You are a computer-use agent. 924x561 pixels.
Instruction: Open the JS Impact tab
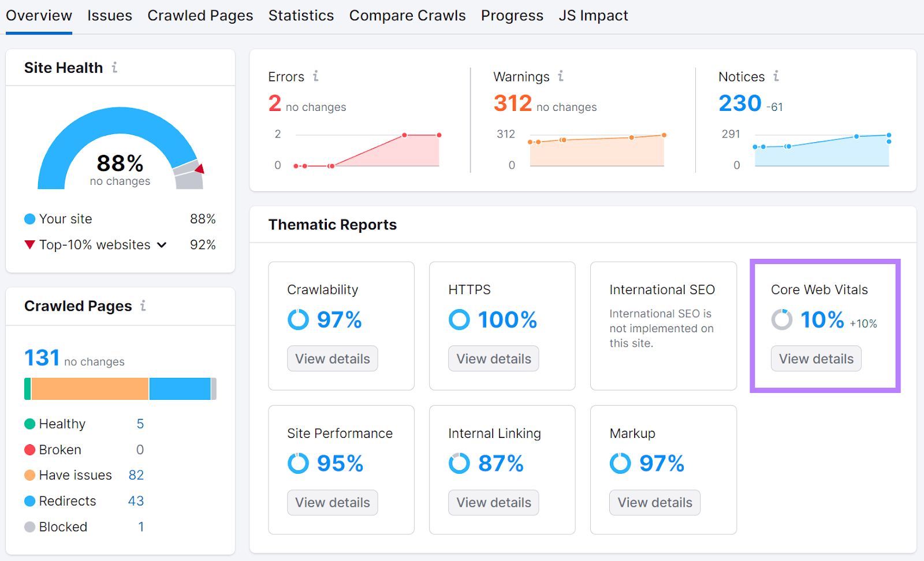pos(593,16)
